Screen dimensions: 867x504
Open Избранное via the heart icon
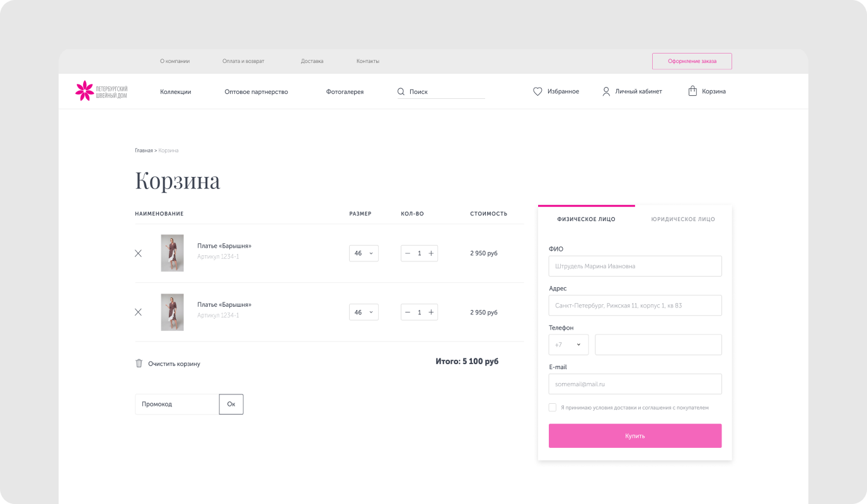(x=537, y=91)
